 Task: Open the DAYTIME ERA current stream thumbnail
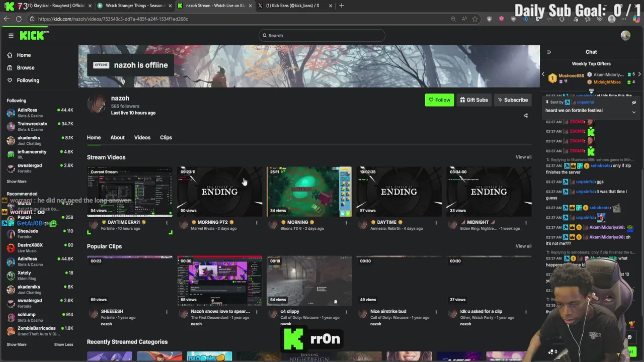coord(130,192)
